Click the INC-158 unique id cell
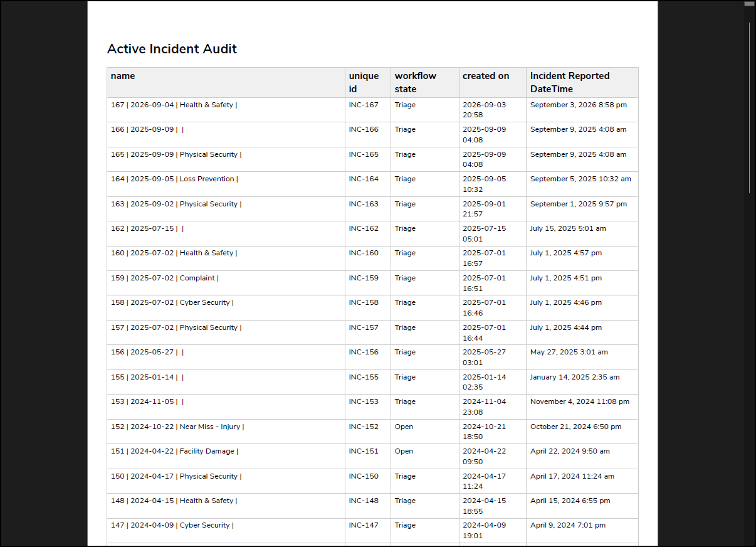The image size is (756, 547). click(368, 308)
